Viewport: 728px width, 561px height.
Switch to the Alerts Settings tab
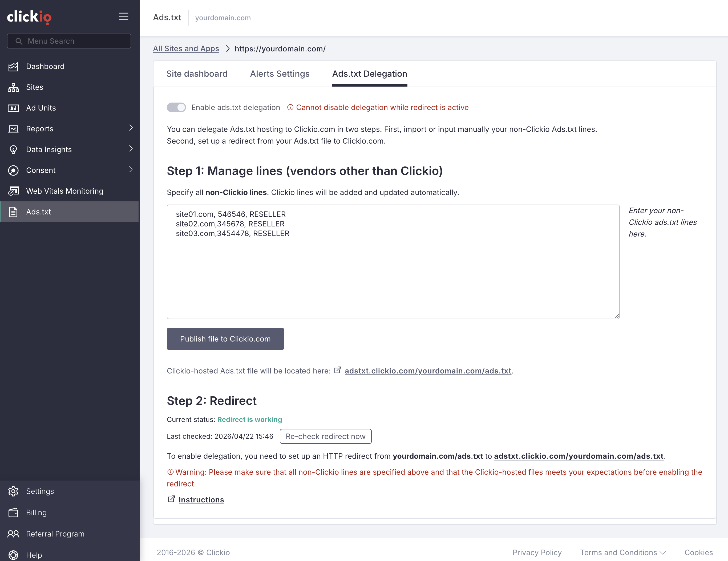coord(280,74)
